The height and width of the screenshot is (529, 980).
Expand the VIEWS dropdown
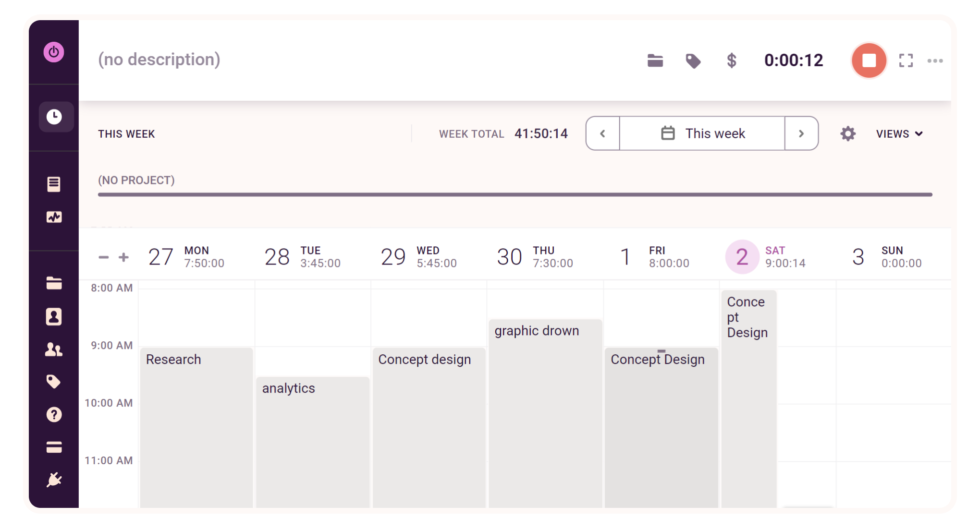pos(899,134)
